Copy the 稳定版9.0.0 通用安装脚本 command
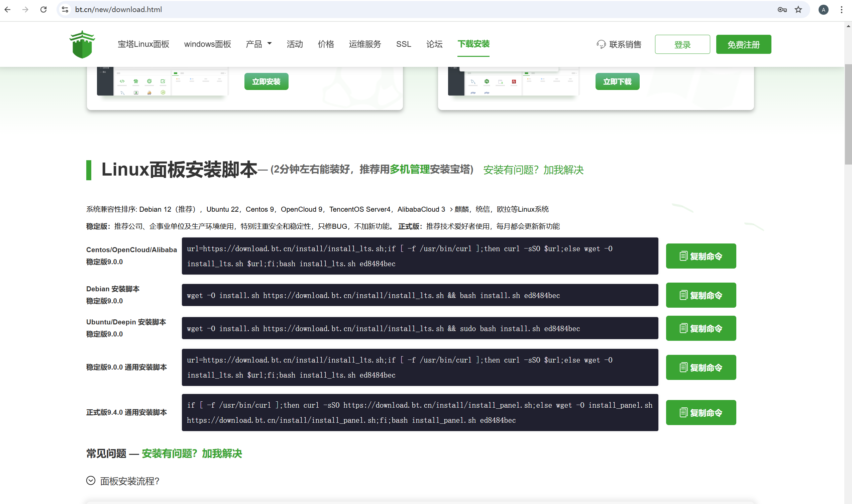The width and height of the screenshot is (852, 504). (x=701, y=368)
